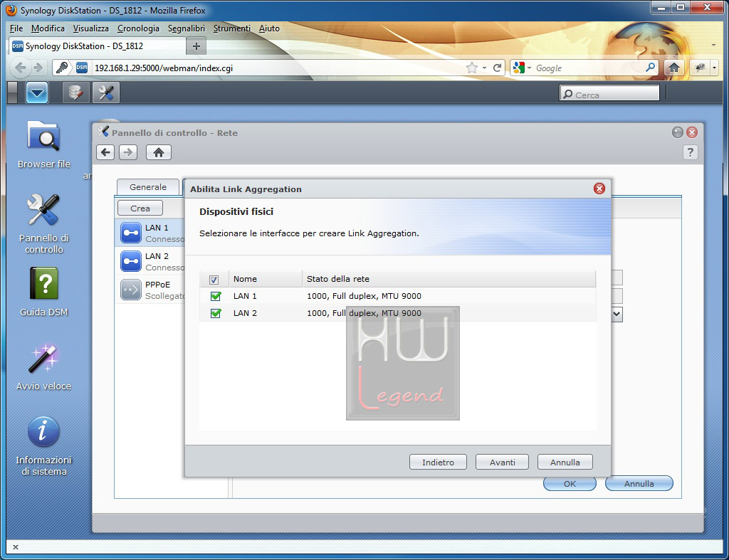Image resolution: width=729 pixels, height=560 pixels.
Task: Close the Abilita Link Aggregation dialog
Action: [x=599, y=189]
